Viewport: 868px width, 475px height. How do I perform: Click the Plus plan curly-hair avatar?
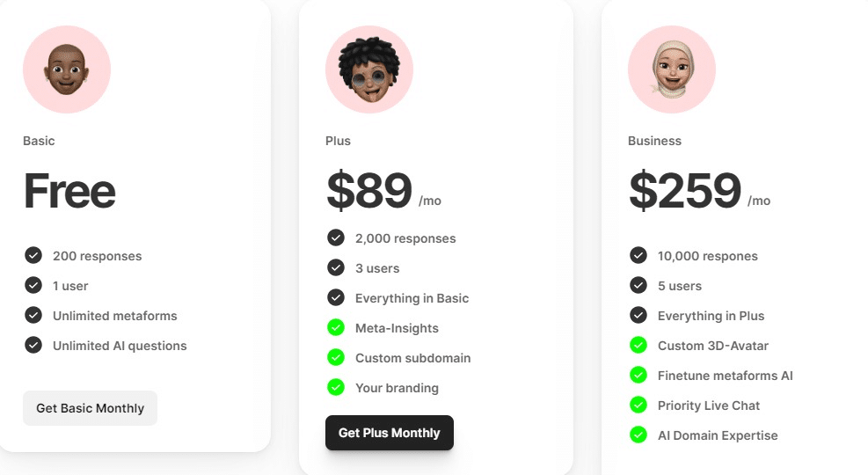point(369,69)
